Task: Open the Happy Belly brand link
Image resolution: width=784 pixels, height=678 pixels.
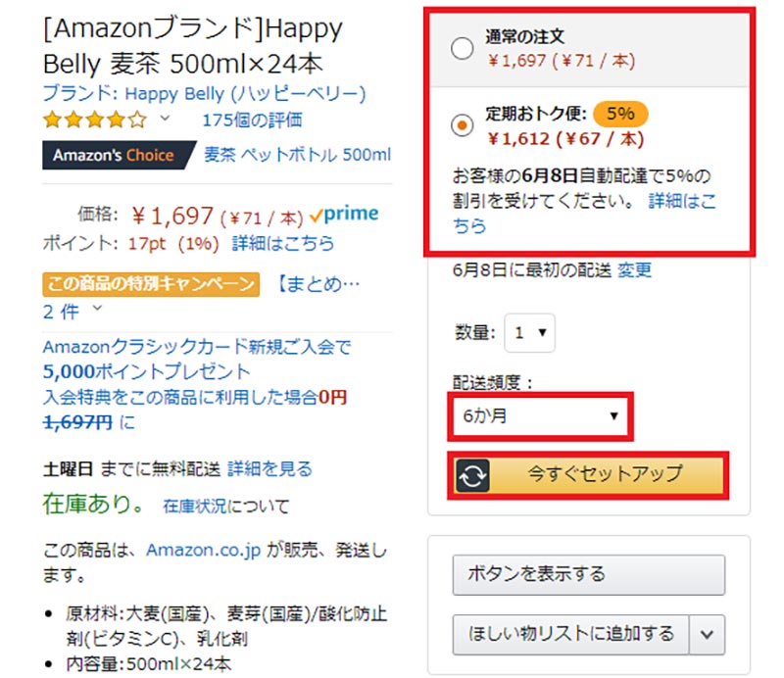Action: click(204, 94)
